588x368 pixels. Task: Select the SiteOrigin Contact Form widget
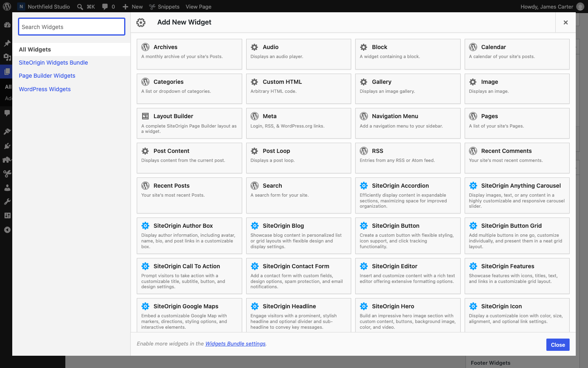click(298, 276)
